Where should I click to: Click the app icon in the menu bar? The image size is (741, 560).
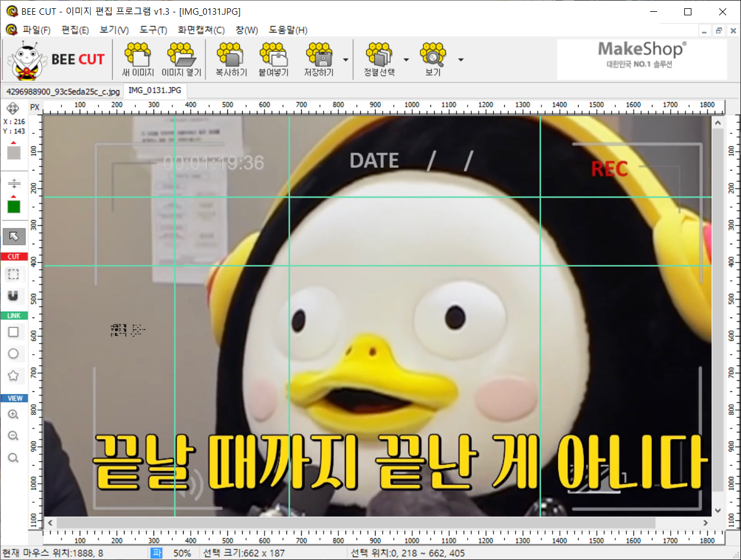(11, 30)
